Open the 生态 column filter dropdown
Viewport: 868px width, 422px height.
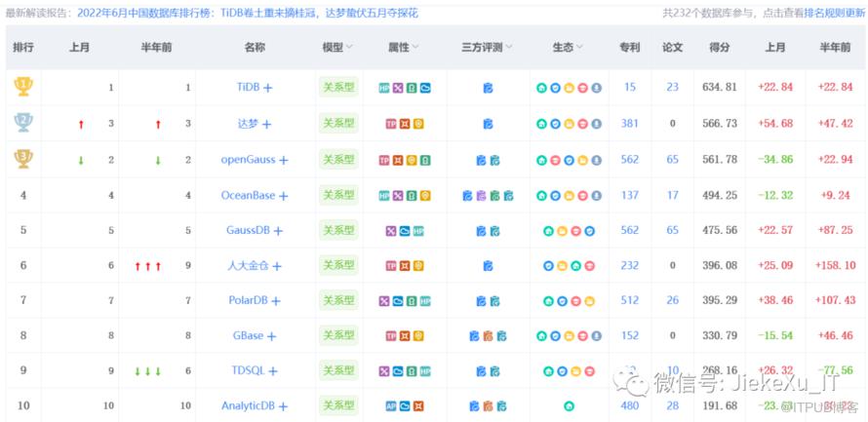coord(579,48)
